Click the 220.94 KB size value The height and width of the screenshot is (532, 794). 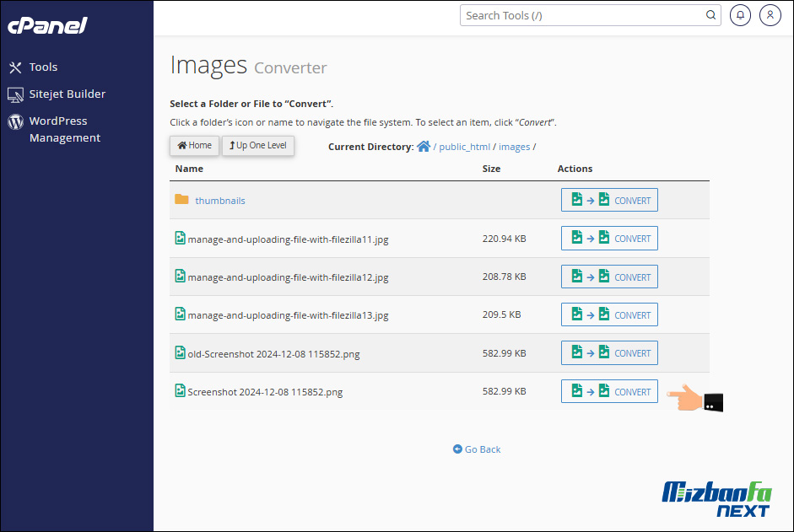(x=504, y=239)
